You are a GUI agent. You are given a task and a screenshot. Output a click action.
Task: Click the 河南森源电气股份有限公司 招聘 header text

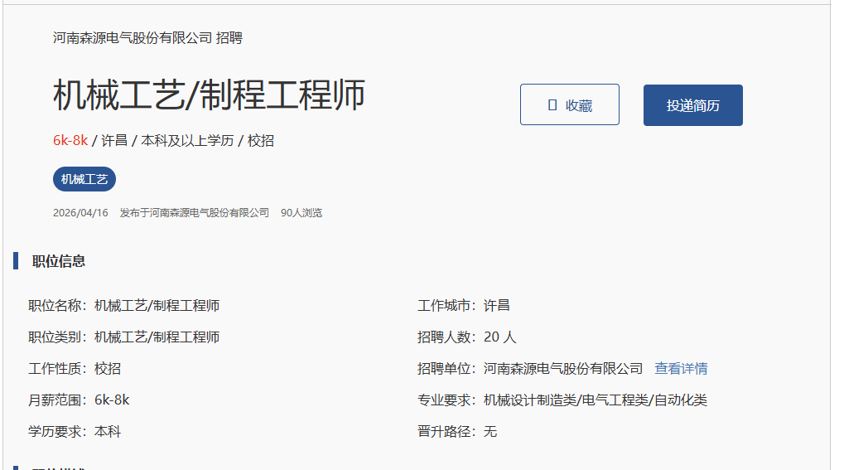tap(147, 38)
